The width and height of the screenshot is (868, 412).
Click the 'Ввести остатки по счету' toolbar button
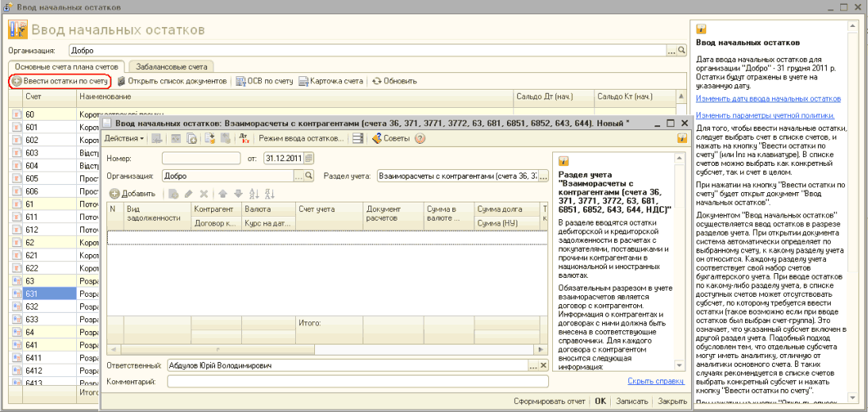coord(60,81)
